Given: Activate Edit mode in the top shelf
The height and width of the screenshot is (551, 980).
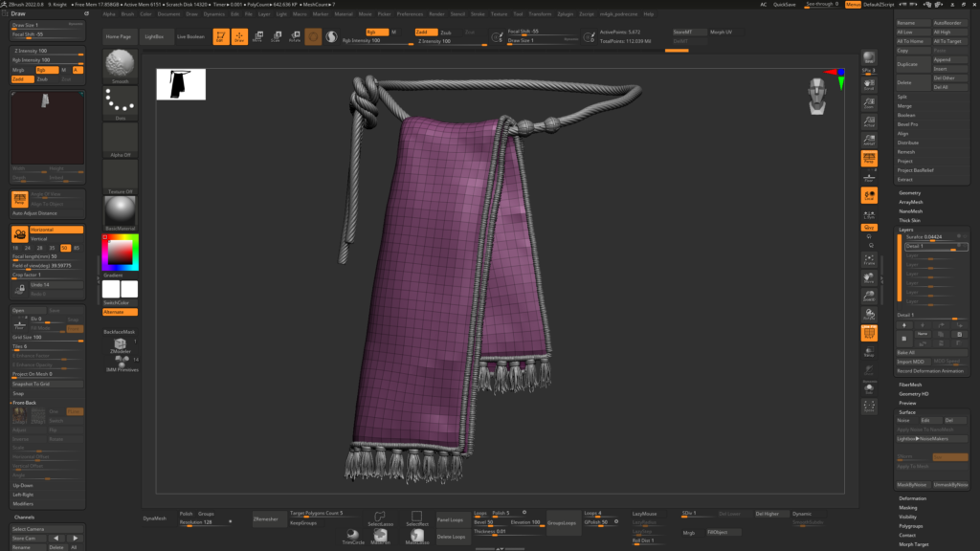Looking at the screenshot, I should 220,37.
